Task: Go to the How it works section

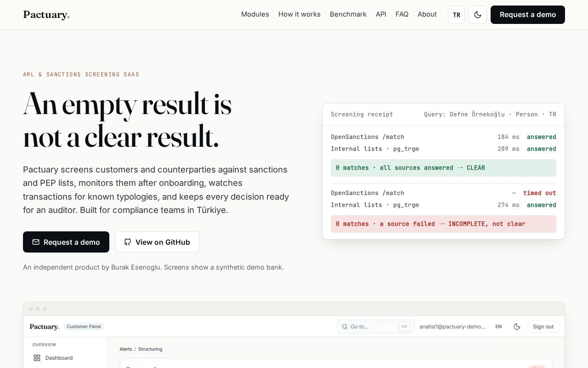Action: (x=300, y=14)
